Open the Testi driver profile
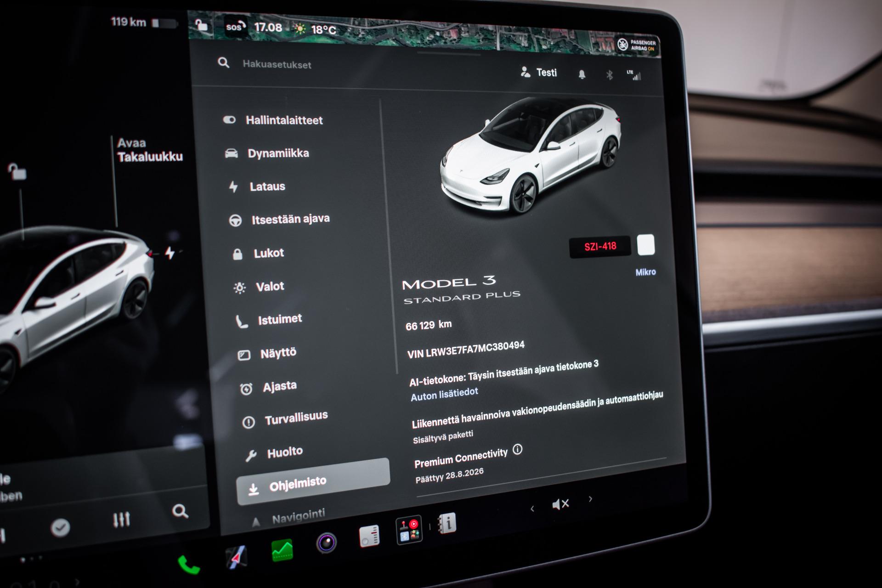The image size is (882, 588). pos(539,72)
